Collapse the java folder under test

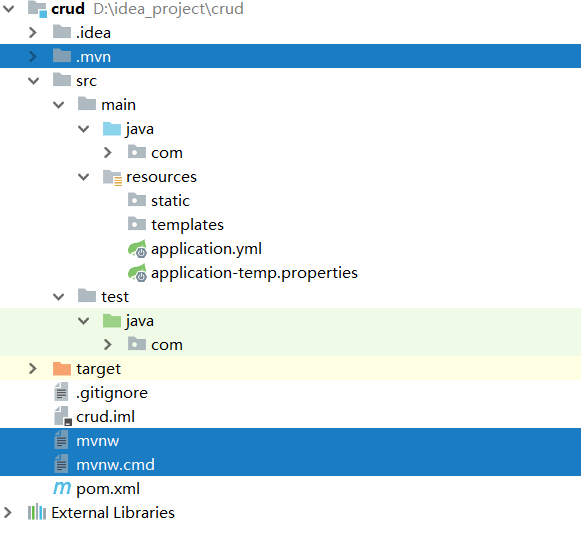(84, 321)
